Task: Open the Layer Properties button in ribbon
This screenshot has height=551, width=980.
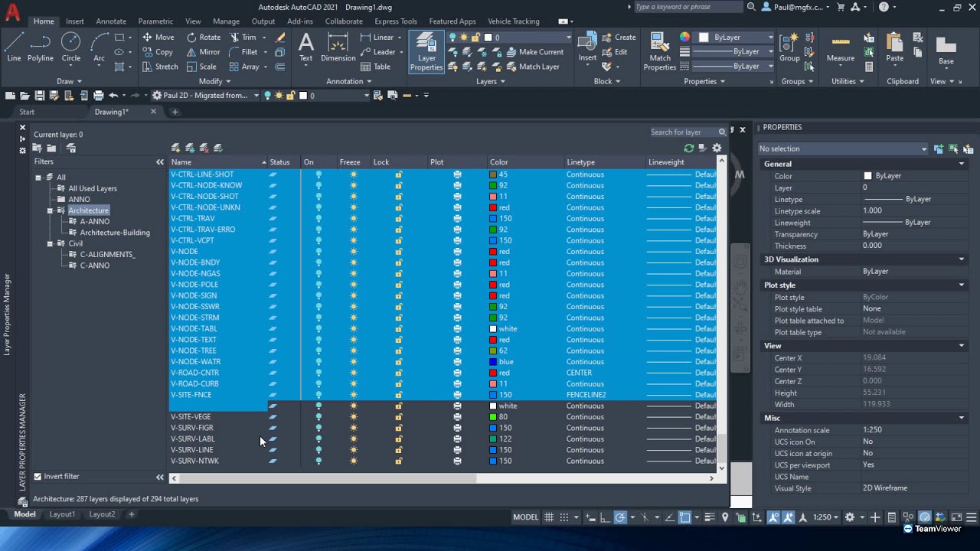Action: click(426, 52)
